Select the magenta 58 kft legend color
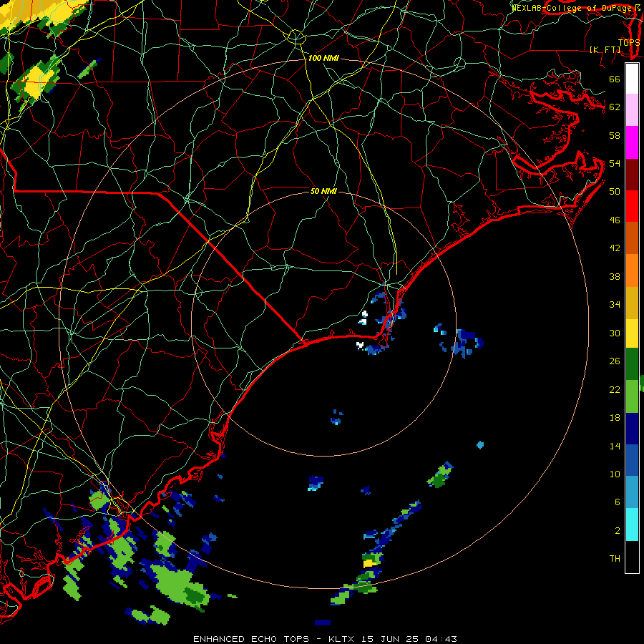Viewport: 644px width, 644px height. coord(632,142)
